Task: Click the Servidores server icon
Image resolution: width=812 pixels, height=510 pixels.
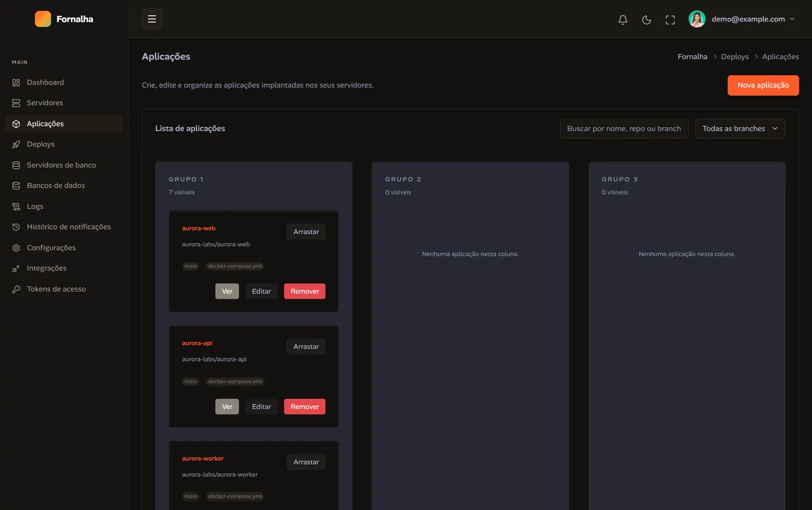Action: pos(16,103)
